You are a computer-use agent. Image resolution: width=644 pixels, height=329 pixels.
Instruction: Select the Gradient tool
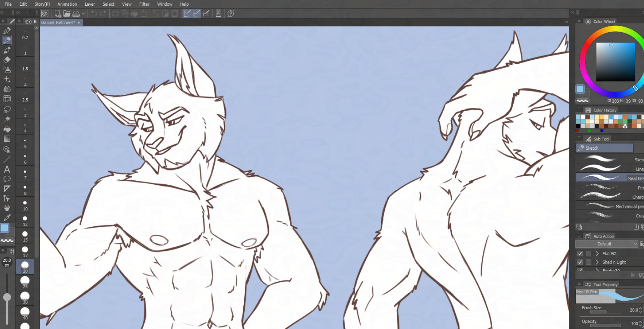[7, 139]
